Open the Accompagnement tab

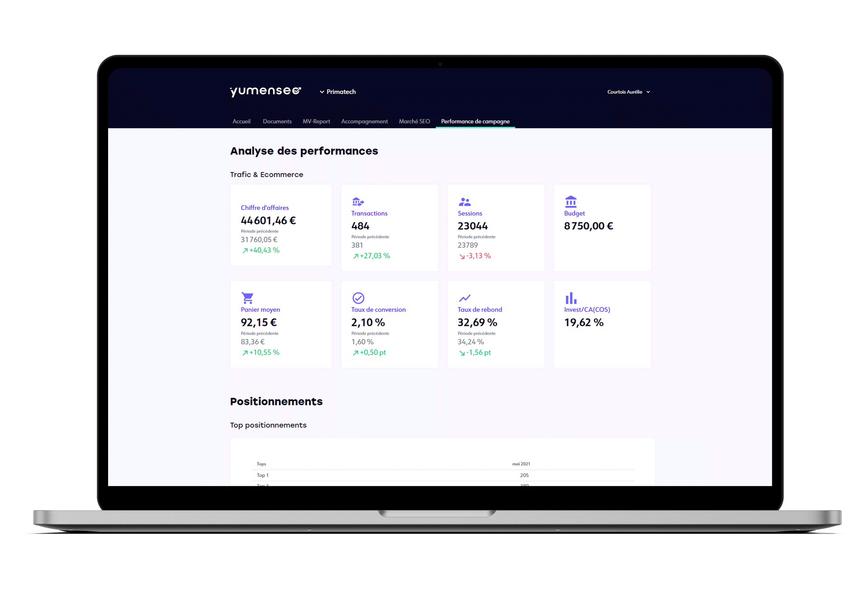(364, 121)
